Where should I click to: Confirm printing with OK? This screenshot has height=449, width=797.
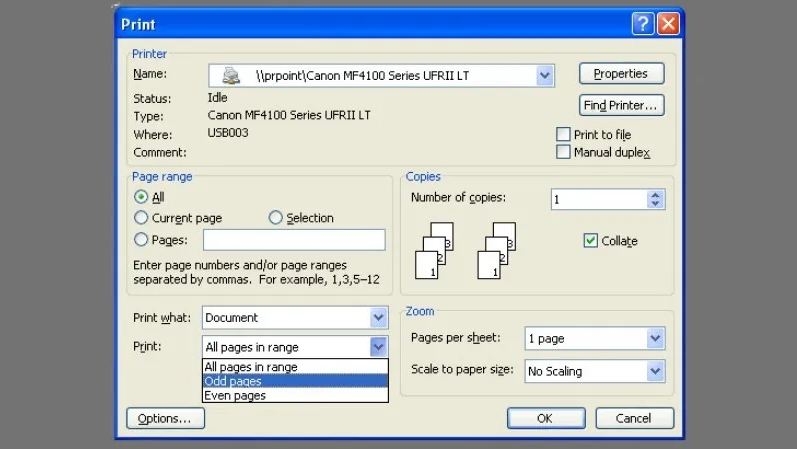pyautogui.click(x=546, y=418)
